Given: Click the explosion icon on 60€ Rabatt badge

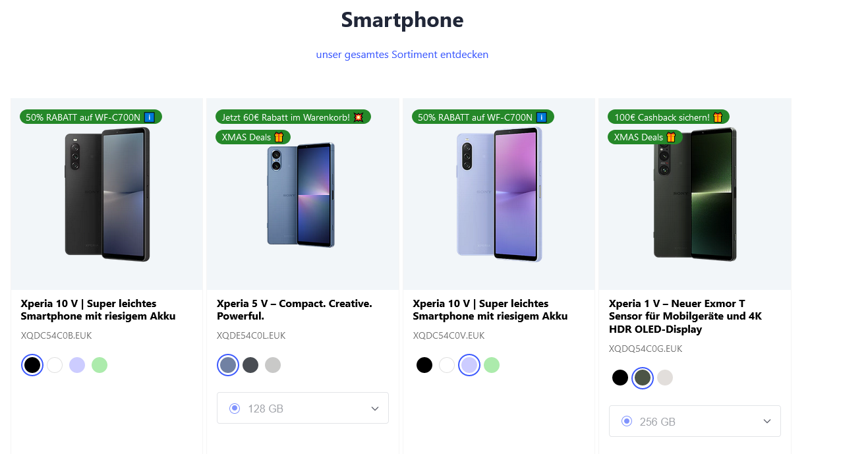Looking at the screenshot, I should point(359,117).
